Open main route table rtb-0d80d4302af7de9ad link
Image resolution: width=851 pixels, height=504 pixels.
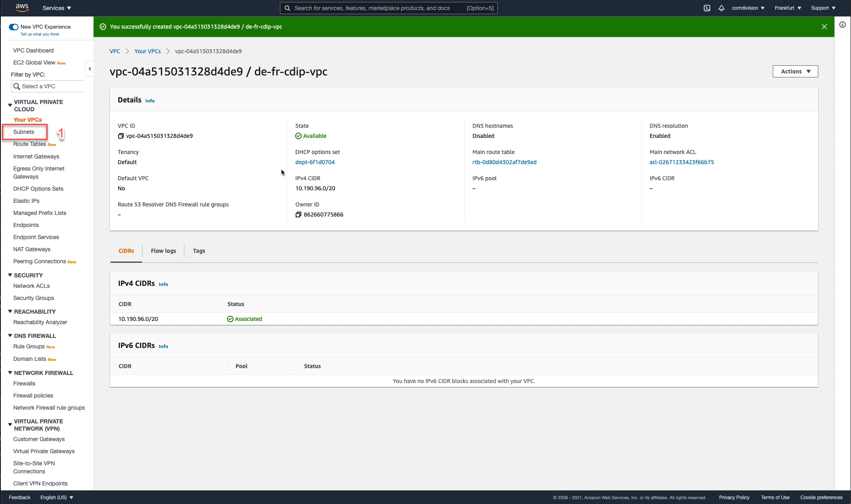coord(505,162)
